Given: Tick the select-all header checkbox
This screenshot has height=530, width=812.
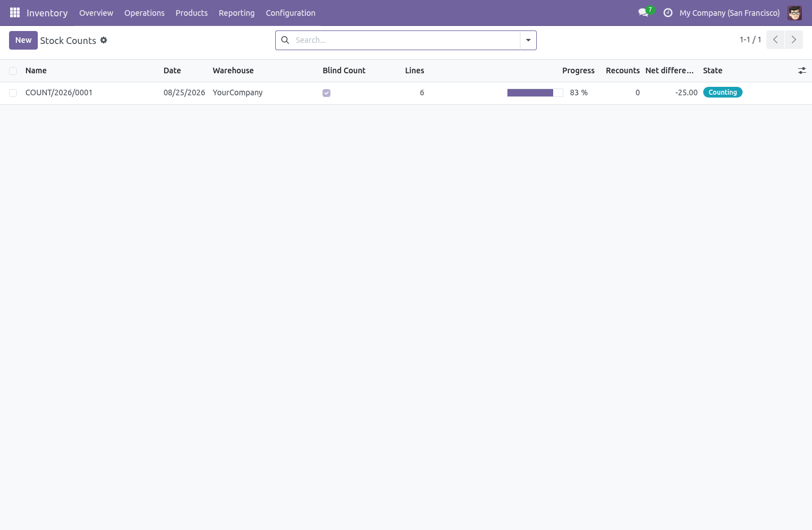Looking at the screenshot, I should (13, 71).
